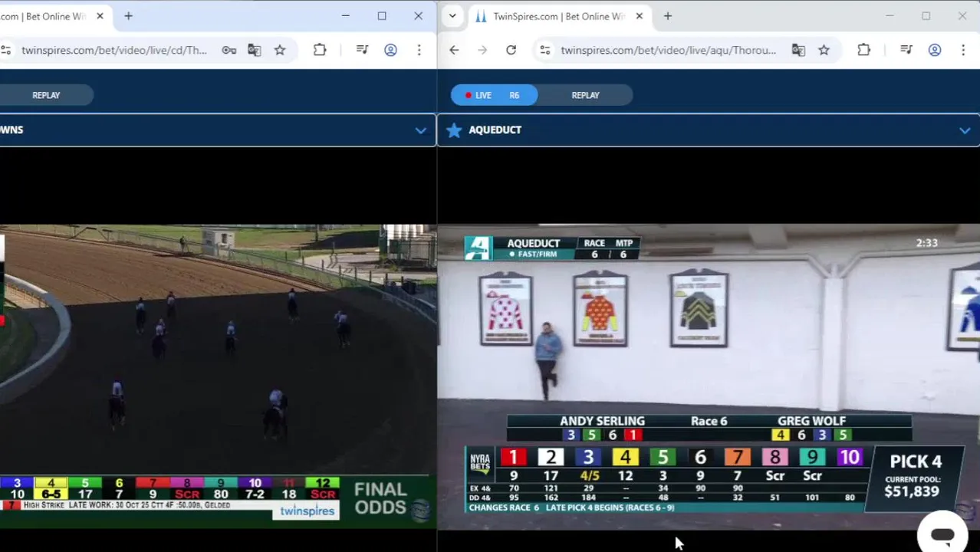Open a new tab in left window
Image resolution: width=980 pixels, height=552 pixels.
[x=128, y=16]
